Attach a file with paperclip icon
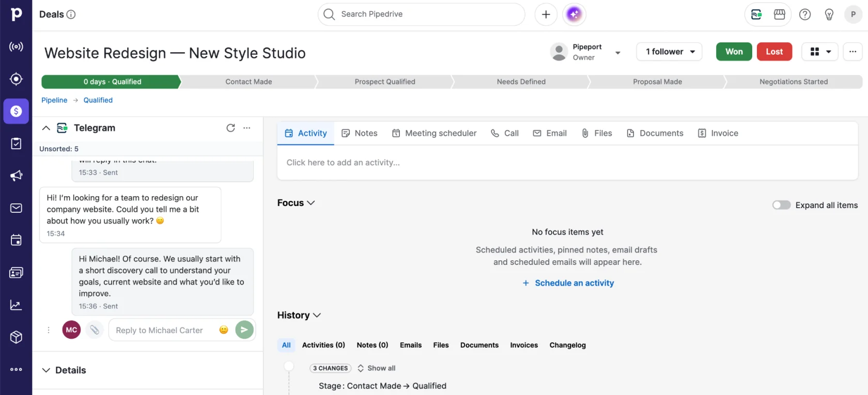The image size is (868, 395). [x=95, y=329]
